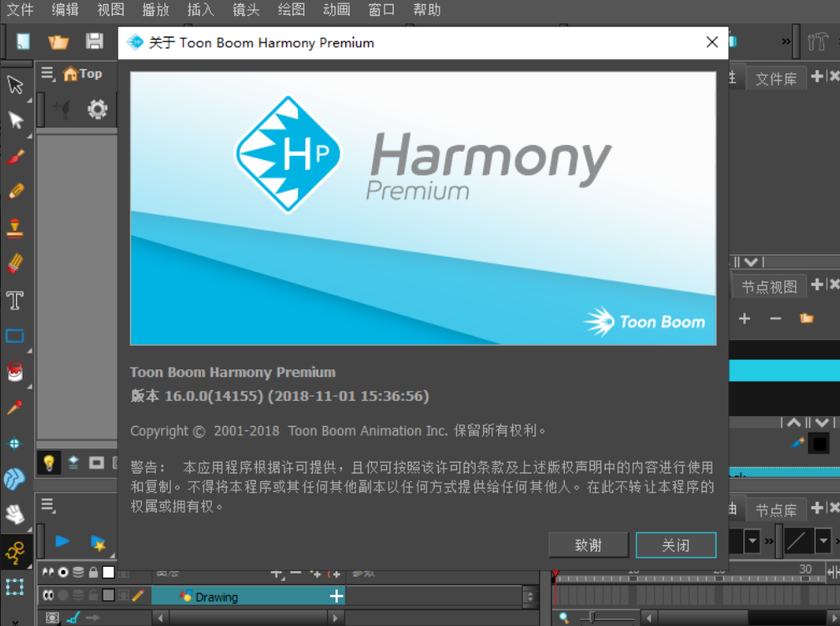Click the 致谢 button
The height and width of the screenshot is (626, 840).
click(588, 545)
